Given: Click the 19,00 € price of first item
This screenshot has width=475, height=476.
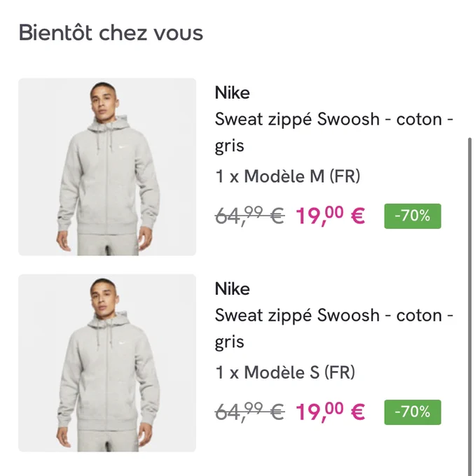Looking at the screenshot, I should [x=331, y=216].
